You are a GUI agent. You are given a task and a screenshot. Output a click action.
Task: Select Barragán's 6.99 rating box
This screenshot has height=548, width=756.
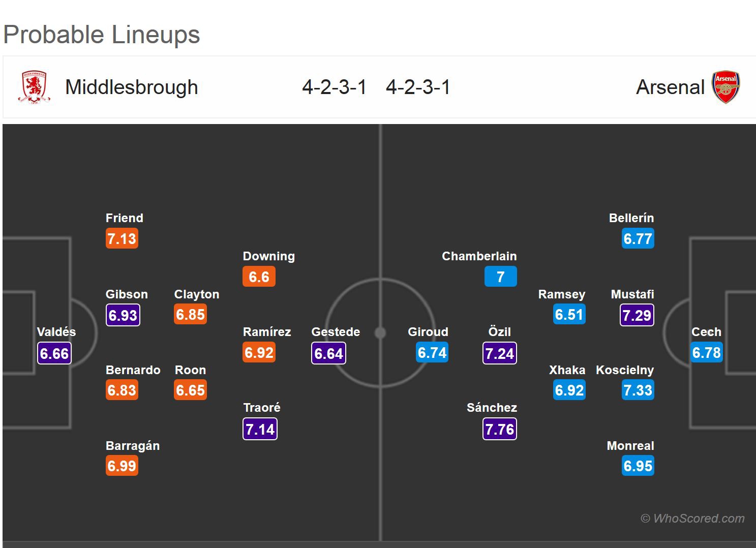[x=122, y=466]
